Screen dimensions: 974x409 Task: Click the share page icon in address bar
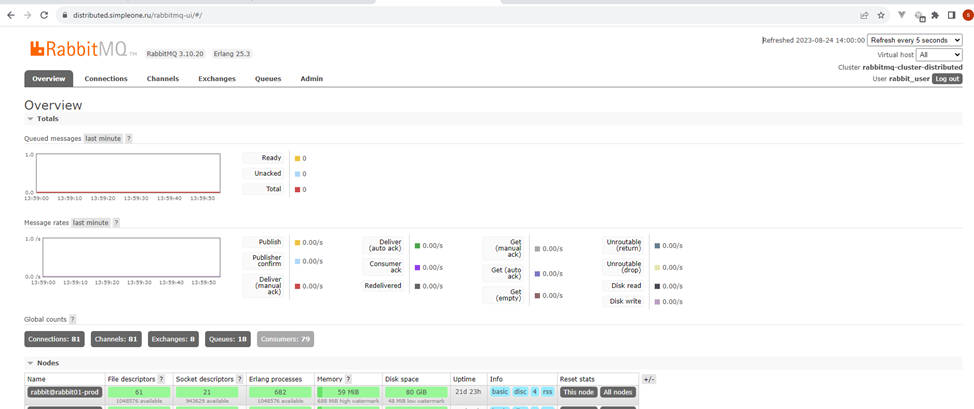point(864,15)
